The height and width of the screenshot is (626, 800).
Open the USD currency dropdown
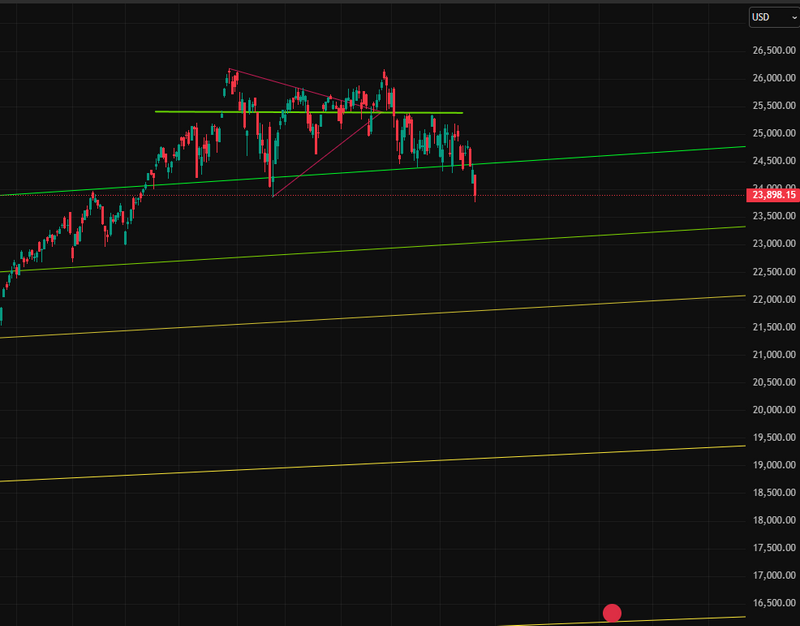pos(772,17)
